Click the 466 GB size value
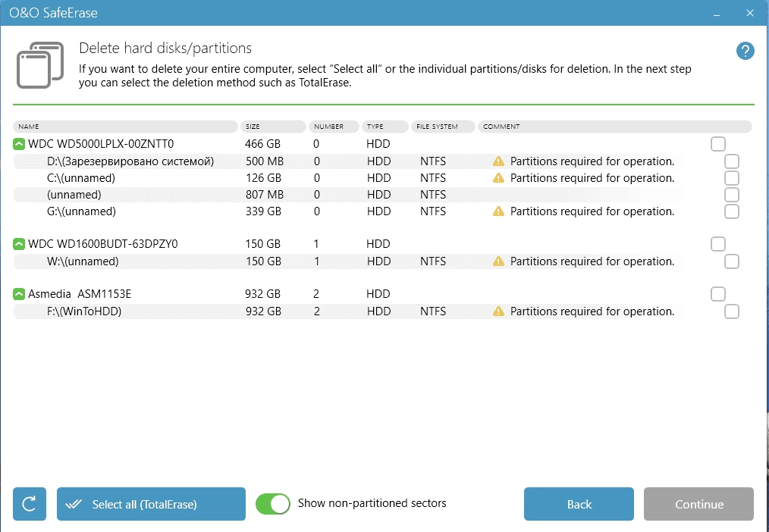Viewport: 769px width, 532px height. tap(263, 144)
